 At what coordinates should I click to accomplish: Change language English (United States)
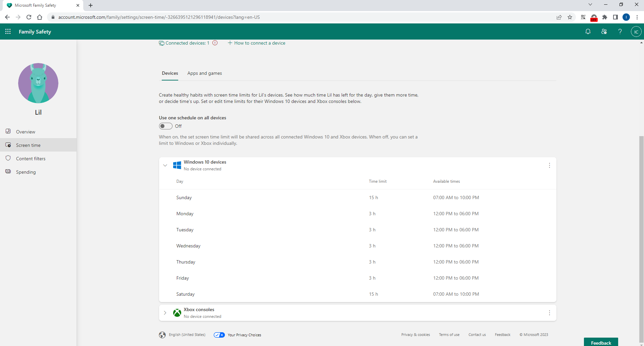pos(187,335)
